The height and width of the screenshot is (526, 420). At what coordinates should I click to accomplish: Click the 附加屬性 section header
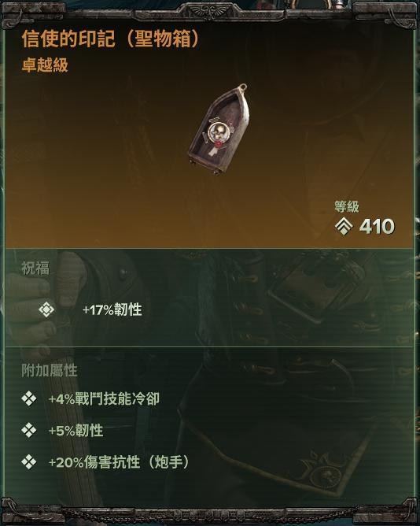(x=50, y=371)
